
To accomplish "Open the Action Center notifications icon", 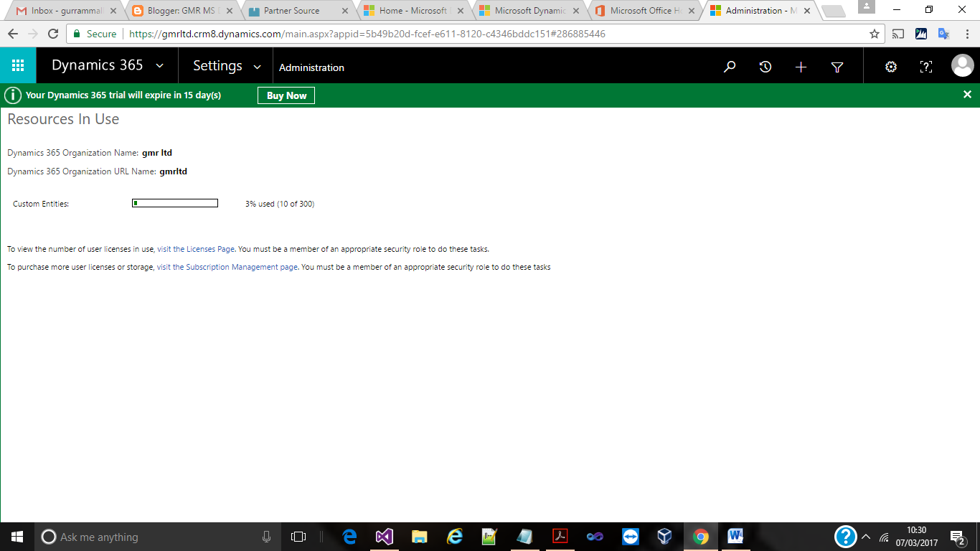I will [957, 537].
